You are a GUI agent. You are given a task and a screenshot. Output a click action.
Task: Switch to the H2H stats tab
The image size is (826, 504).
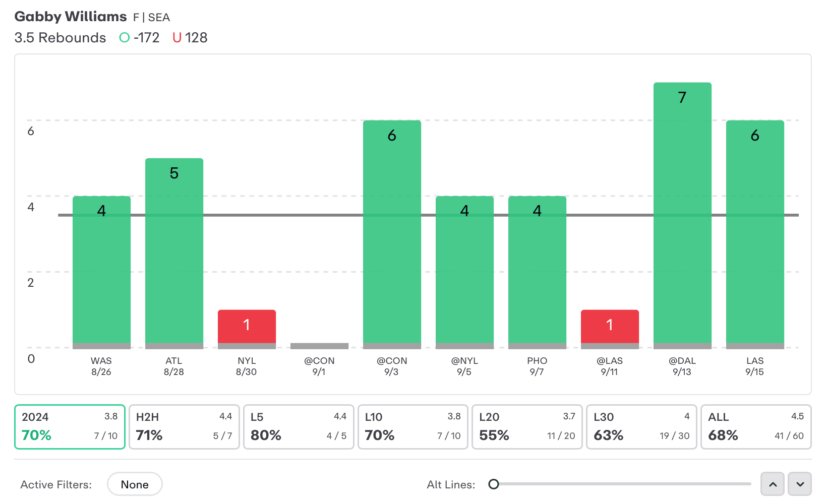184,426
